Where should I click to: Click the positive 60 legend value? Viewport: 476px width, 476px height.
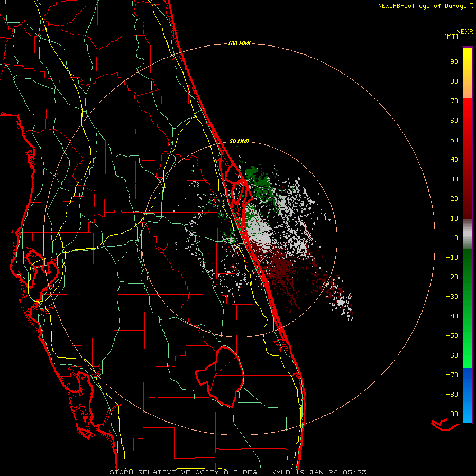[454, 120]
